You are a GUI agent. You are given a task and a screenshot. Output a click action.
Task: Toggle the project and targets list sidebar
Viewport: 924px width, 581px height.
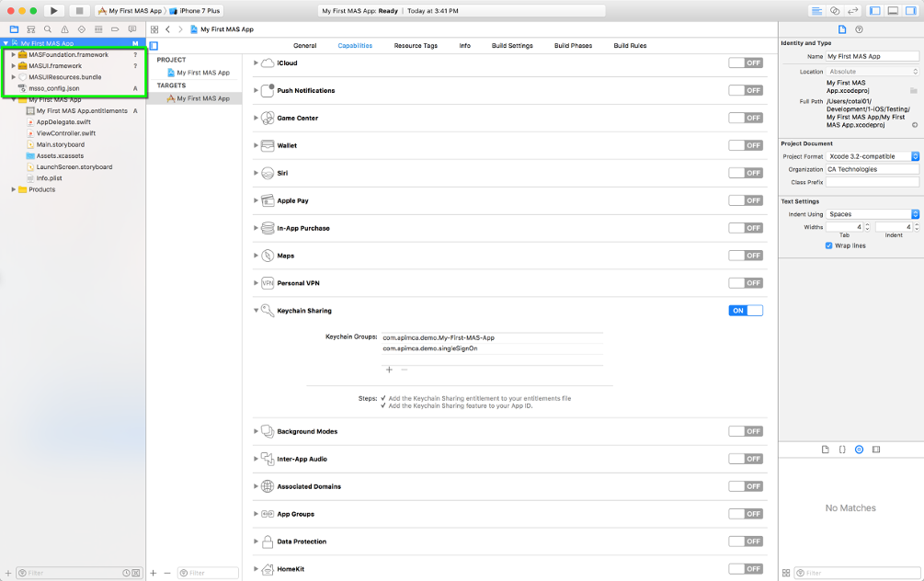(154, 45)
